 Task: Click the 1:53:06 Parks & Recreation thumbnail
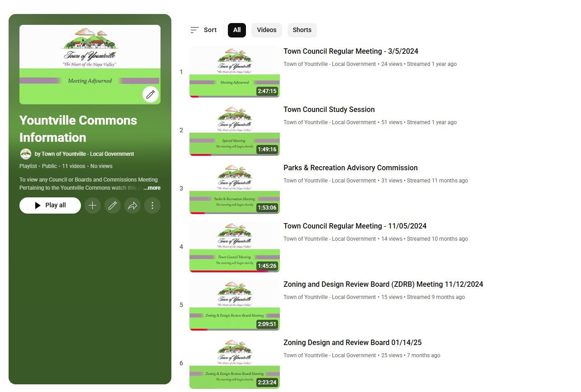point(234,188)
